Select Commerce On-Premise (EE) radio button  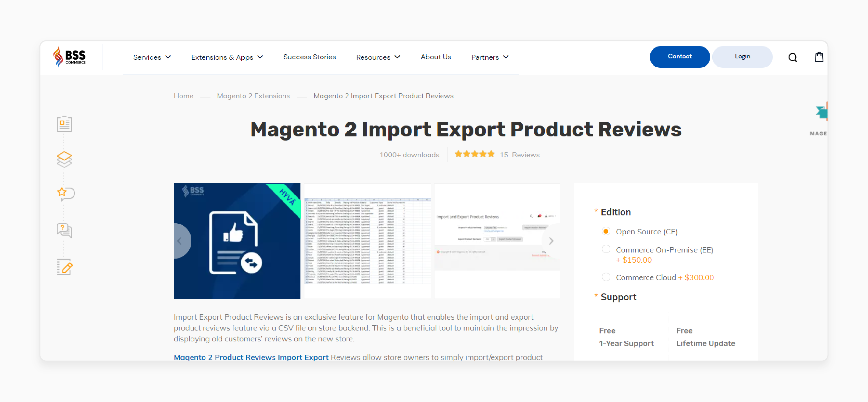click(x=605, y=249)
